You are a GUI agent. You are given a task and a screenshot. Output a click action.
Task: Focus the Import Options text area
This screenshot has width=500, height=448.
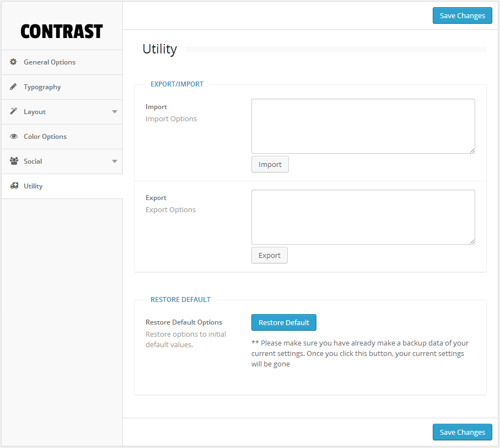coord(363,126)
